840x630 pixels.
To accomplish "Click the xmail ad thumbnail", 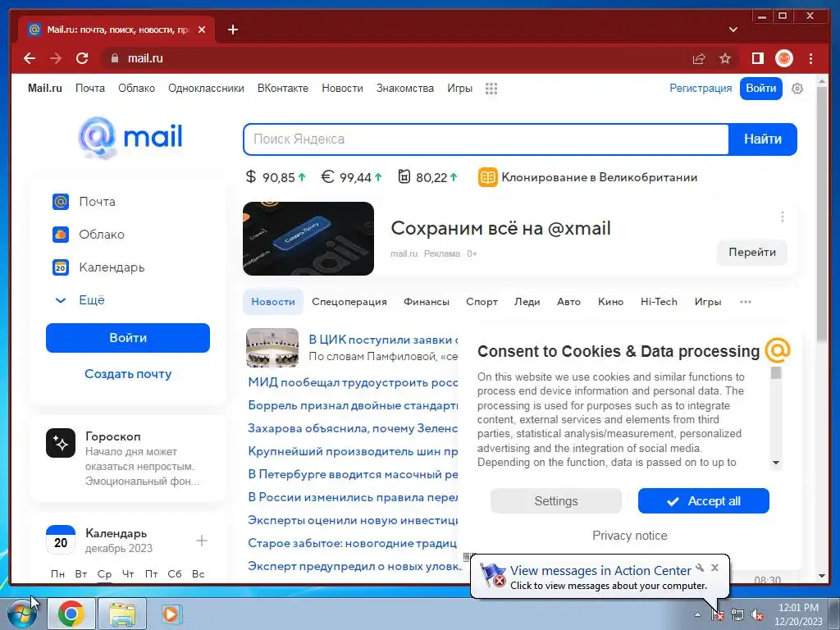I will (x=308, y=239).
